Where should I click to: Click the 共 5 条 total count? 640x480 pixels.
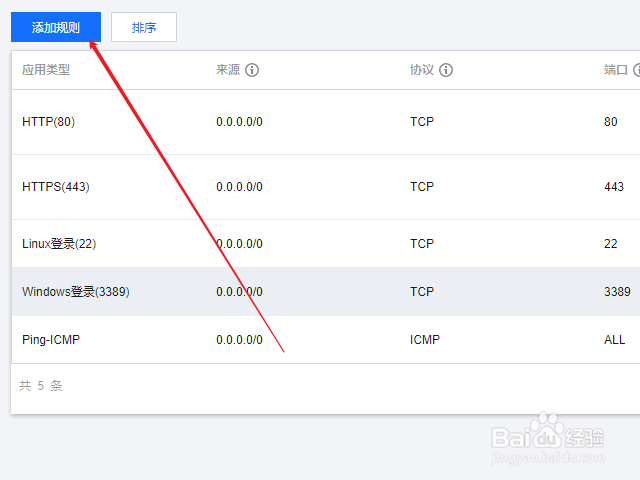tap(40, 386)
